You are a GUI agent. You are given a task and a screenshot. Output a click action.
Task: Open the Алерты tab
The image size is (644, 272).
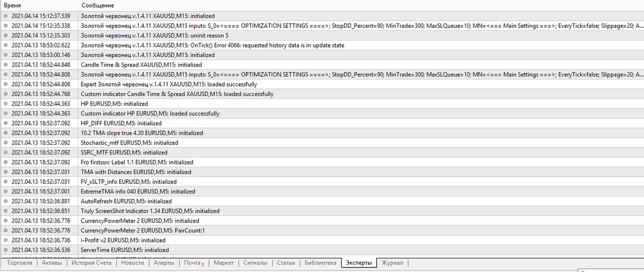[164, 262]
